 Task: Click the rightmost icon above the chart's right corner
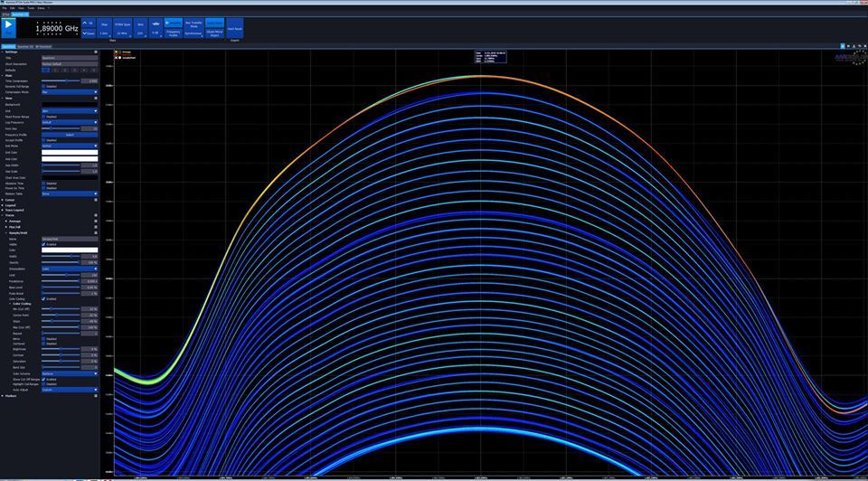tap(865, 46)
